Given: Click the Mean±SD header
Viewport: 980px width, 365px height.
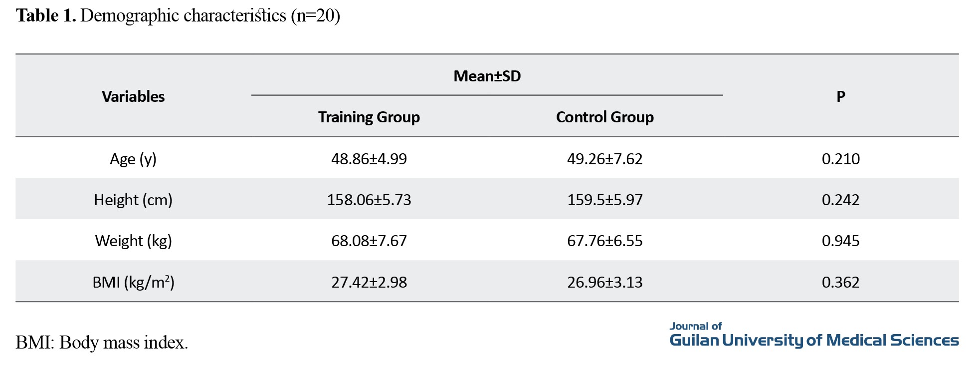Looking at the screenshot, I should 487,76.
